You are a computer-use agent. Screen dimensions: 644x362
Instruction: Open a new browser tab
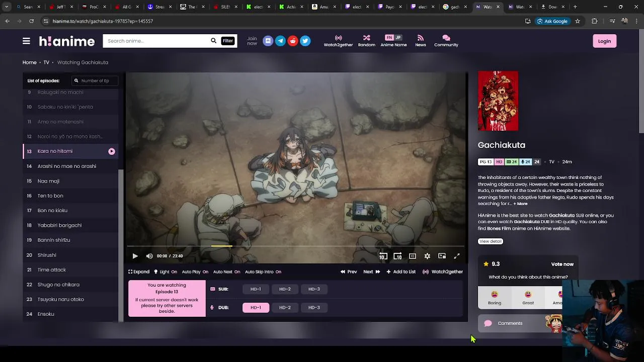[575, 7]
